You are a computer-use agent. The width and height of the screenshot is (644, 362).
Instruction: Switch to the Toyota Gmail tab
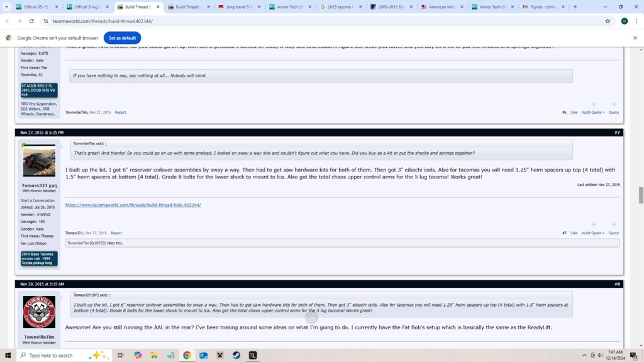[x=543, y=6]
